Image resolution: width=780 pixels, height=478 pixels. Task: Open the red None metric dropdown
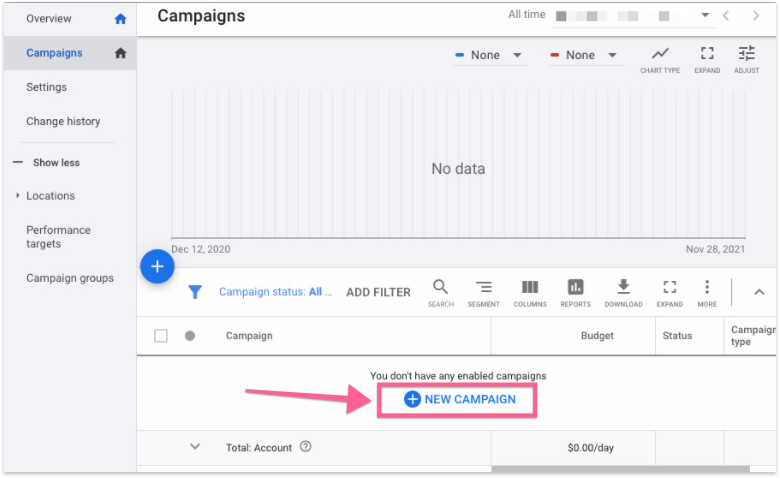[x=584, y=55]
